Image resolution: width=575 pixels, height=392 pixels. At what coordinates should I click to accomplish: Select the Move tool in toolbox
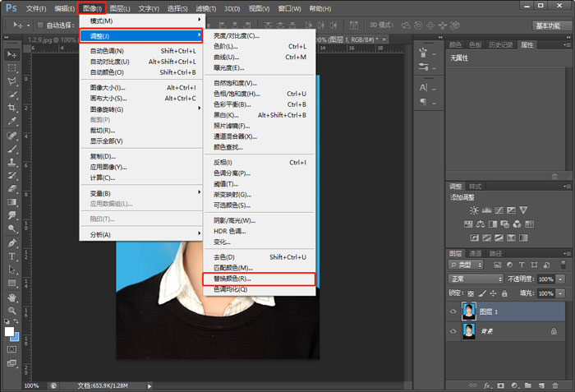pyautogui.click(x=12, y=54)
